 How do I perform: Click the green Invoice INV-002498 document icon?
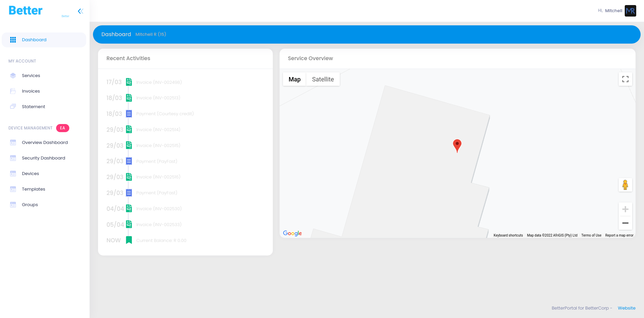point(129,82)
